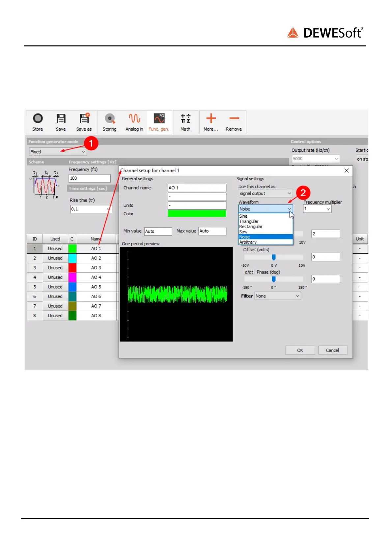Image resolution: width=392 pixels, height=556 pixels.
Task: Choose Arbitrary from waveform list
Action: click(x=266, y=242)
